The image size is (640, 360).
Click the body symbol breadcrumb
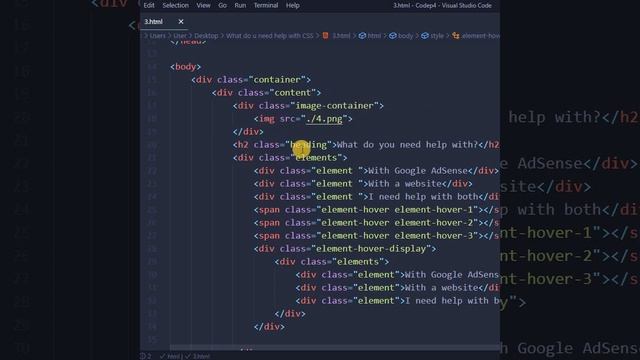401,36
